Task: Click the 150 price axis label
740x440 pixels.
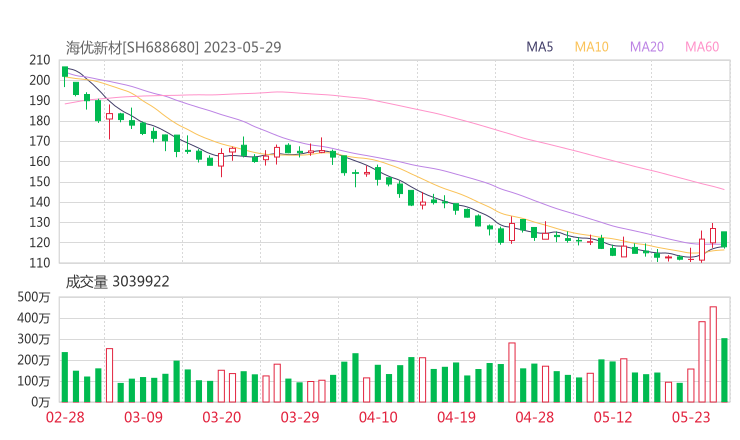Action: pyautogui.click(x=40, y=182)
